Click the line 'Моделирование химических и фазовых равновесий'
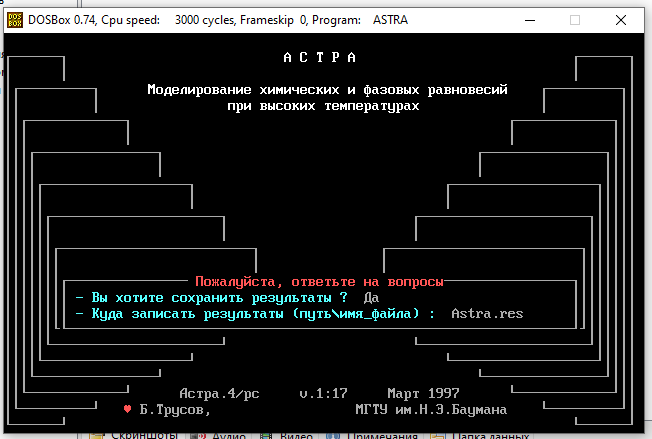652x439 pixels. pyautogui.click(x=327, y=89)
